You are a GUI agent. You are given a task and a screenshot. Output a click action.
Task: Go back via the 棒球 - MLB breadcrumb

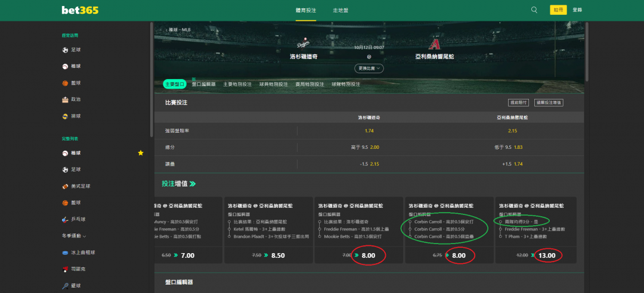tap(178, 30)
